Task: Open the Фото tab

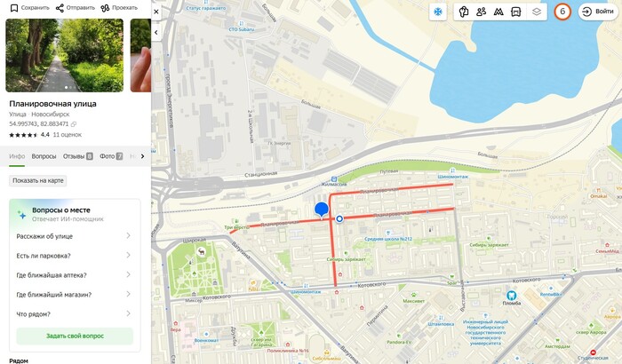Action: tap(111, 156)
